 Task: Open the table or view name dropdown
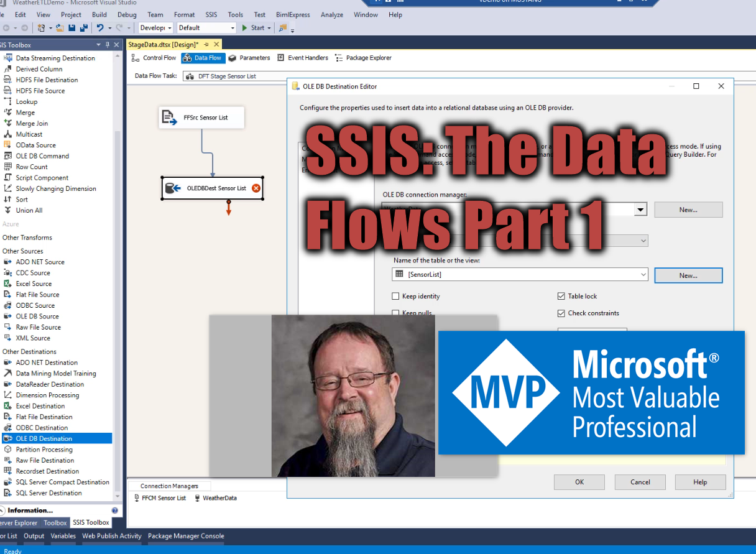pyautogui.click(x=643, y=274)
